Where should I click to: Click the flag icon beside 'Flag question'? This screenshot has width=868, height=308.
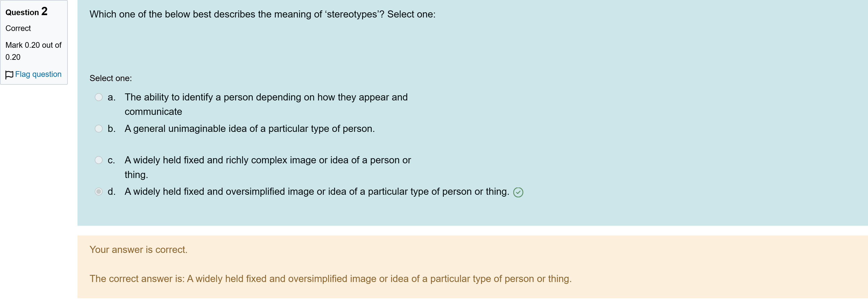pyautogui.click(x=9, y=74)
